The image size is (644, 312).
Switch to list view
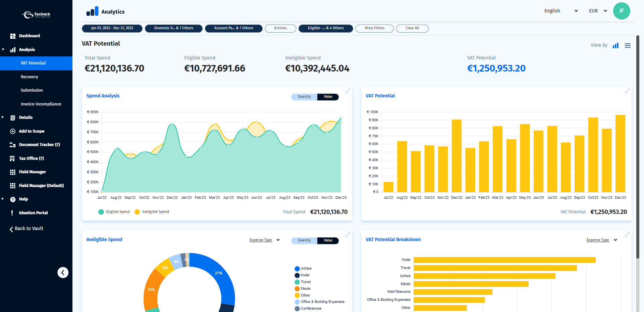628,45
